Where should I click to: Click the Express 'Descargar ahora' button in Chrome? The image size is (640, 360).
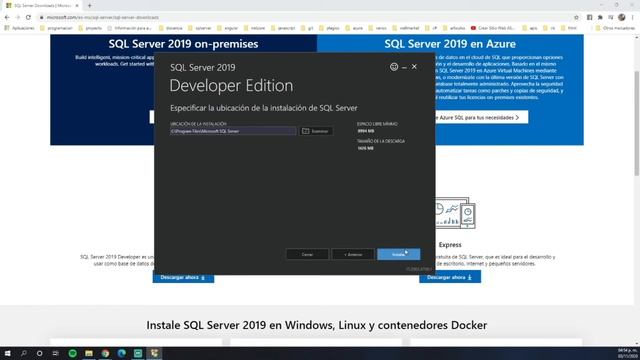point(450,277)
